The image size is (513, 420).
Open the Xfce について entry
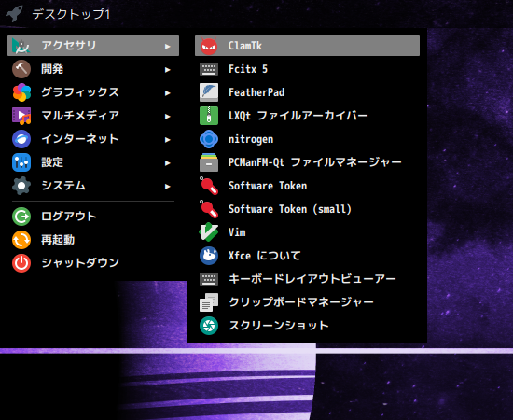[x=307, y=256]
